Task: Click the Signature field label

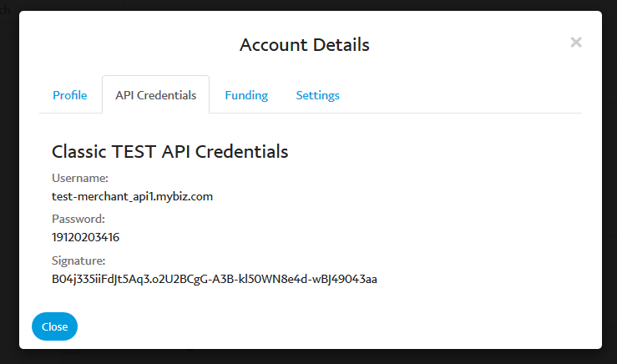Action: click(78, 260)
